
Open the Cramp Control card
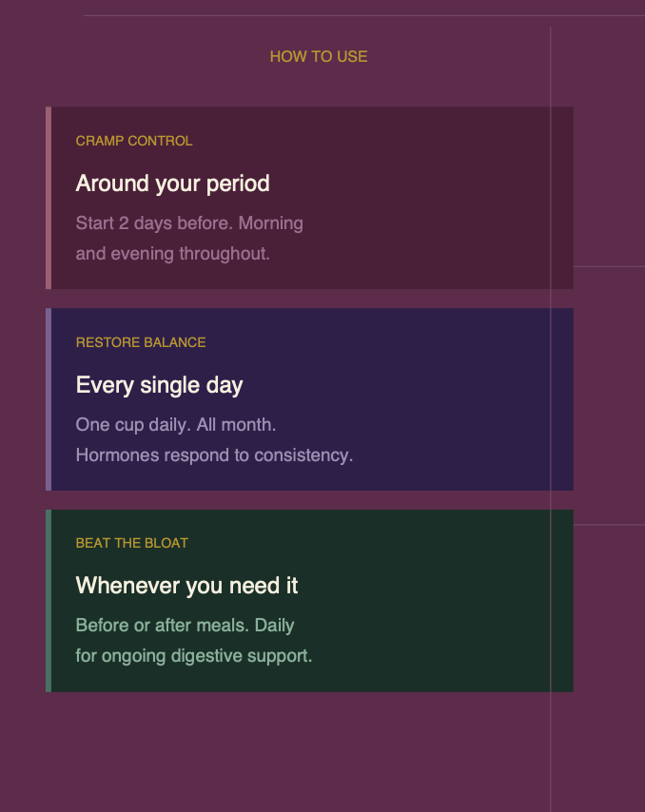pyautogui.click(x=309, y=198)
